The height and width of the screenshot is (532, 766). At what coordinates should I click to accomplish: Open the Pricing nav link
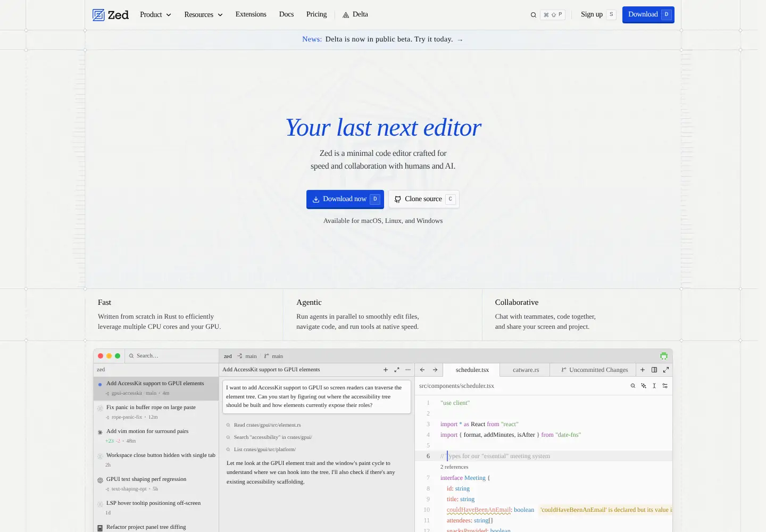317,14
